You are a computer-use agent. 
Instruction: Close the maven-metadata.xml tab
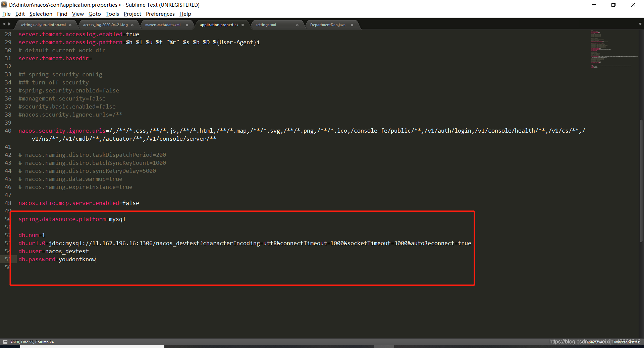pyautogui.click(x=187, y=25)
